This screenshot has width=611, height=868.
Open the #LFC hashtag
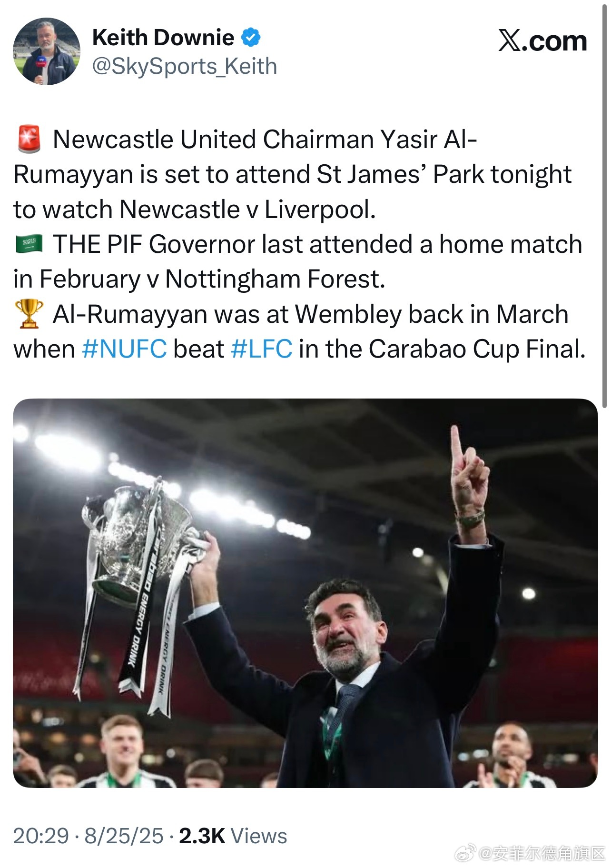261,349
